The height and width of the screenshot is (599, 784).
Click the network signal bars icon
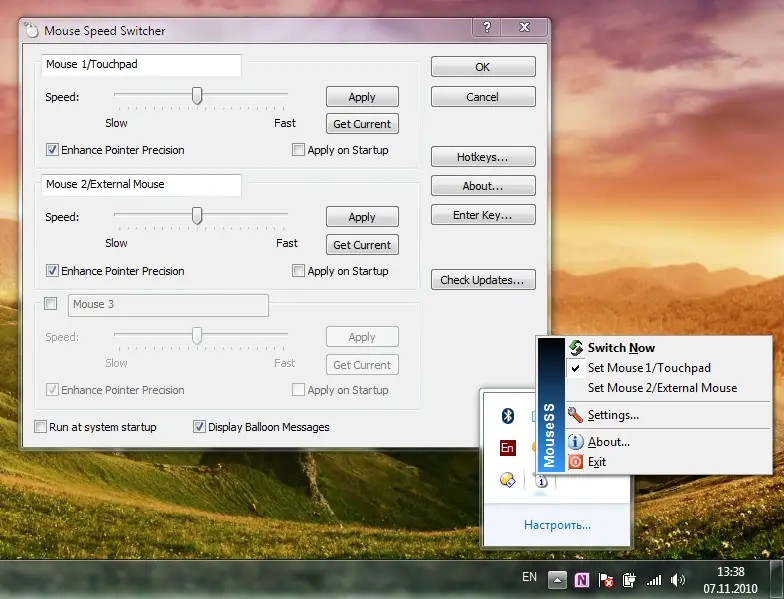(654, 580)
